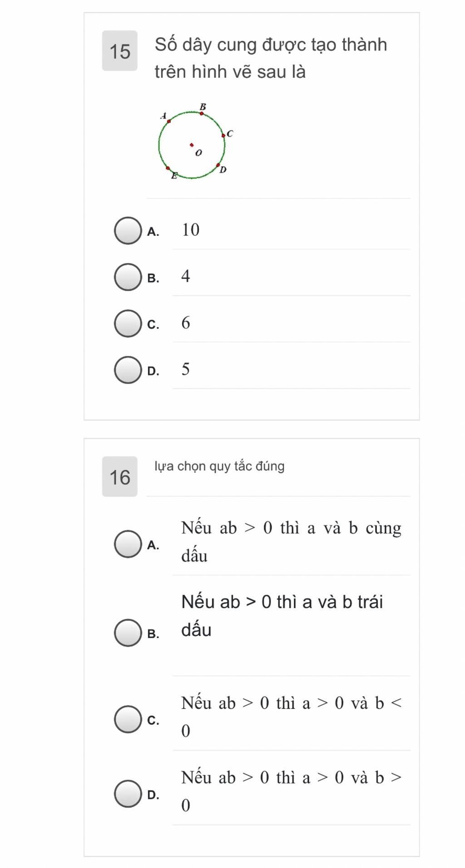The height and width of the screenshot is (868, 465).
Task: Click the answer text 4
Action: point(186,276)
